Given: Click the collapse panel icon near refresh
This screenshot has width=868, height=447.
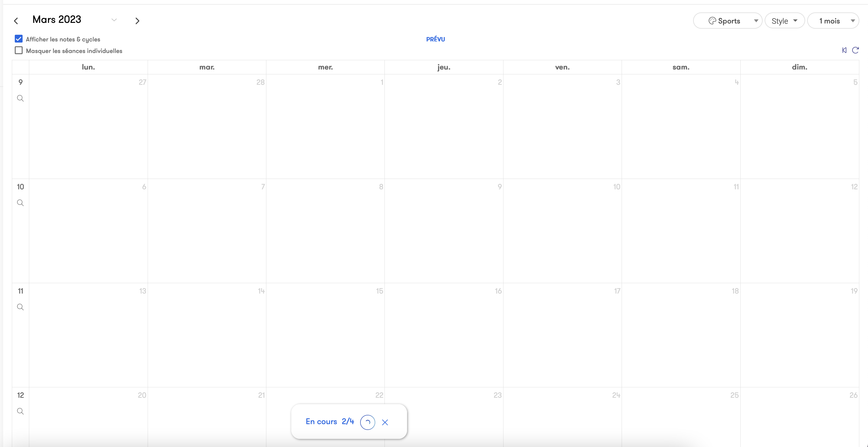Looking at the screenshot, I should (x=844, y=50).
